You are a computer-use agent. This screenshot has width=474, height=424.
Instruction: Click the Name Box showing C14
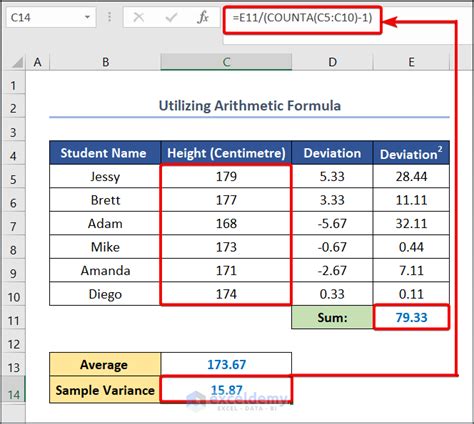coord(51,17)
